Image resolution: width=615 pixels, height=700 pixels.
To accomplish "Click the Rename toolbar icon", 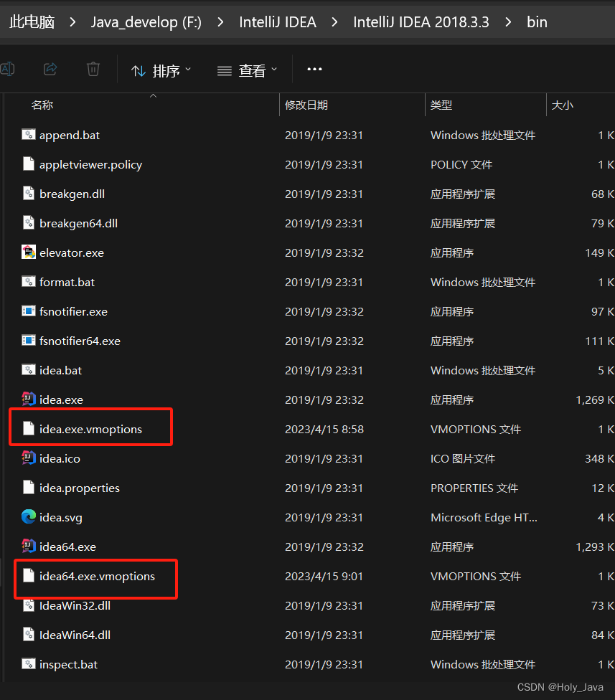I will tap(7, 69).
